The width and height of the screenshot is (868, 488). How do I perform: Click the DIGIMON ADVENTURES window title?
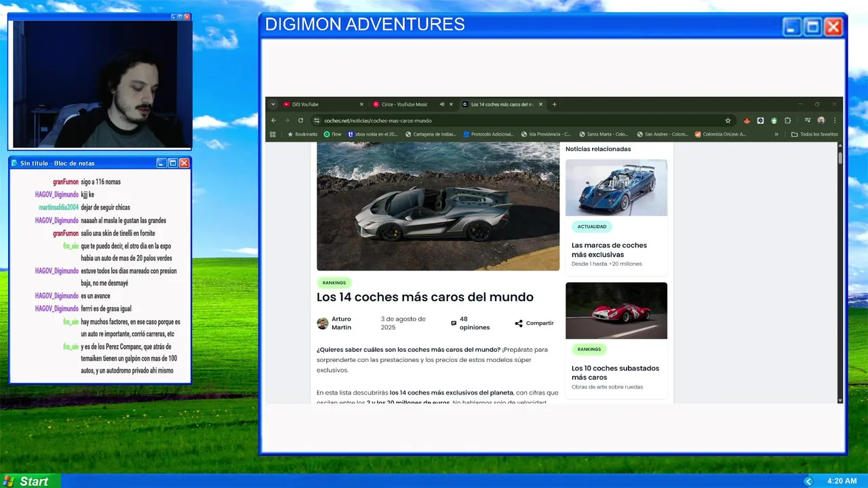click(x=365, y=25)
